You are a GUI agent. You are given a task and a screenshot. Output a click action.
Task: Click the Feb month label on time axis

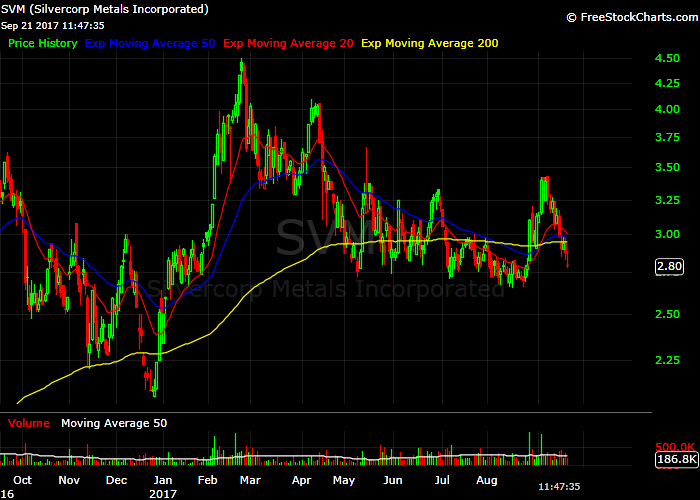208,480
